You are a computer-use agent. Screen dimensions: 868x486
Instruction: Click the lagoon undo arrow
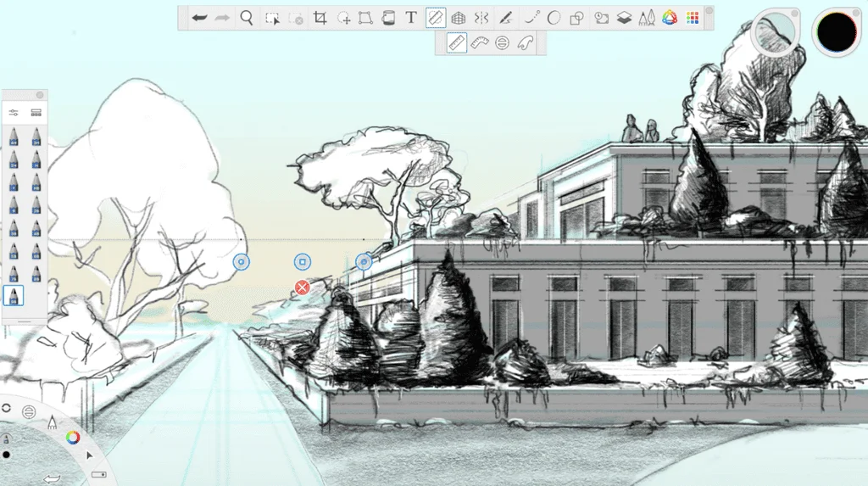tap(52, 479)
